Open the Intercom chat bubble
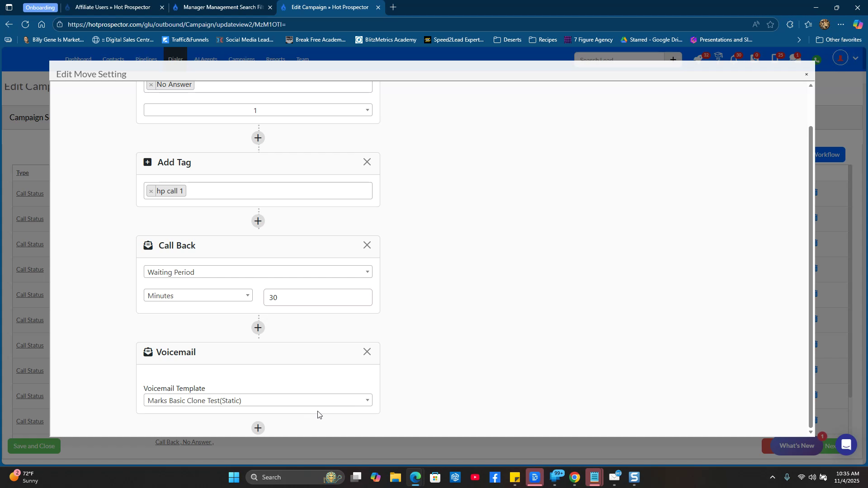 (846, 445)
